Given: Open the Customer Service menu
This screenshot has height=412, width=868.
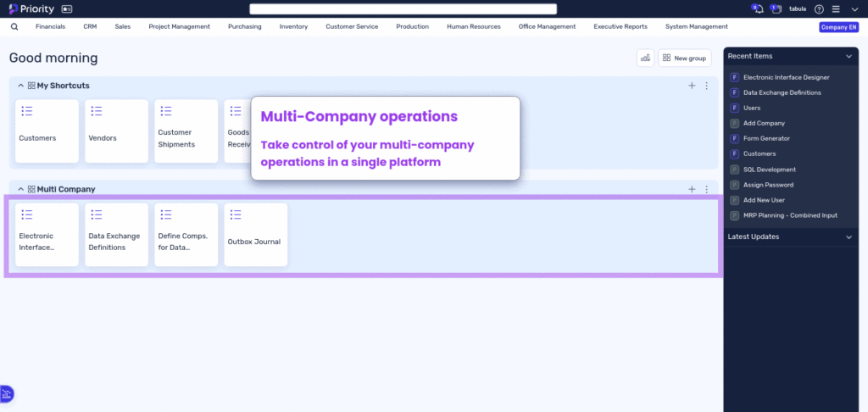Looking at the screenshot, I should click(x=352, y=26).
